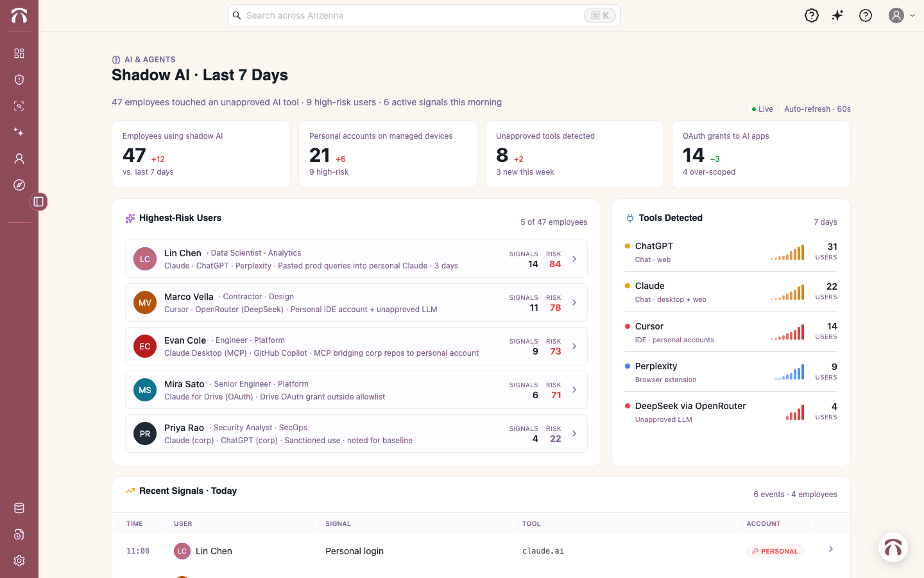Click the AI & Agents breadcrumb

click(144, 60)
